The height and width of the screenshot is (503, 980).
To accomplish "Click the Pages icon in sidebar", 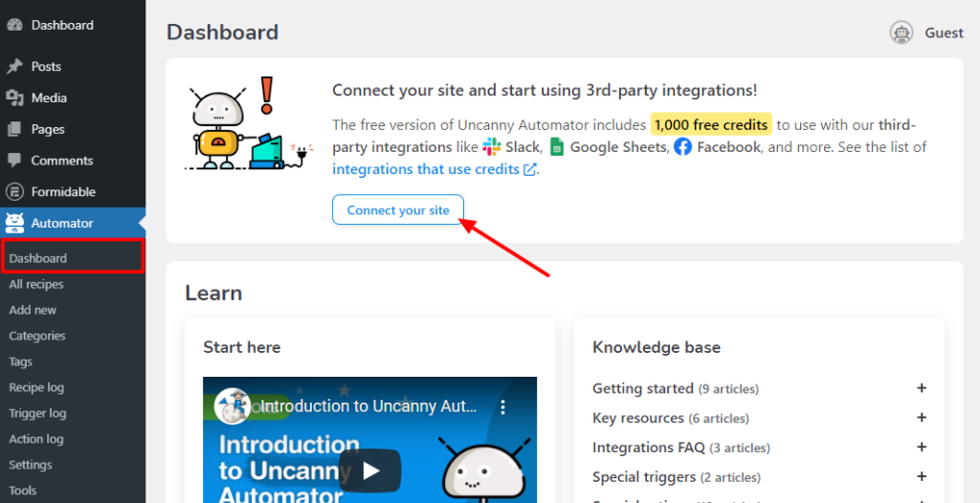I will click(15, 129).
